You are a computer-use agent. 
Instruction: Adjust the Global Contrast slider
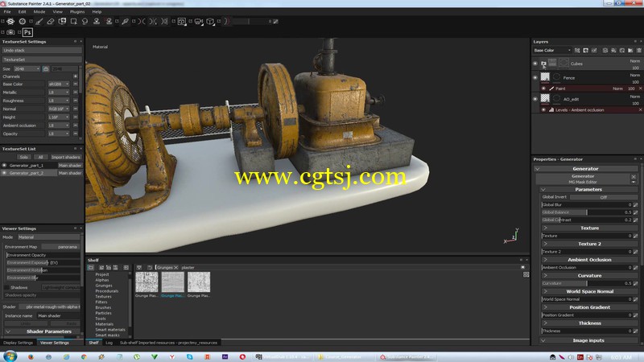(587, 220)
